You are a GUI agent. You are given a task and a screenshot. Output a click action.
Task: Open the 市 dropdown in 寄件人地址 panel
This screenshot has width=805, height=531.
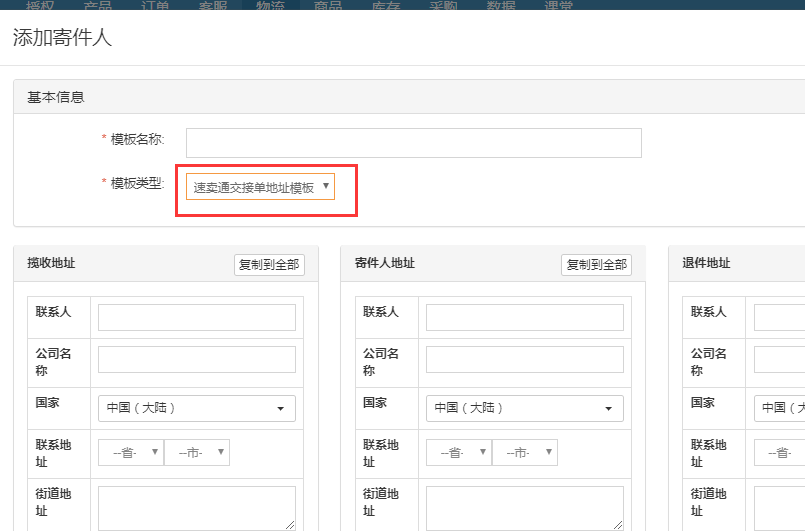coord(525,452)
